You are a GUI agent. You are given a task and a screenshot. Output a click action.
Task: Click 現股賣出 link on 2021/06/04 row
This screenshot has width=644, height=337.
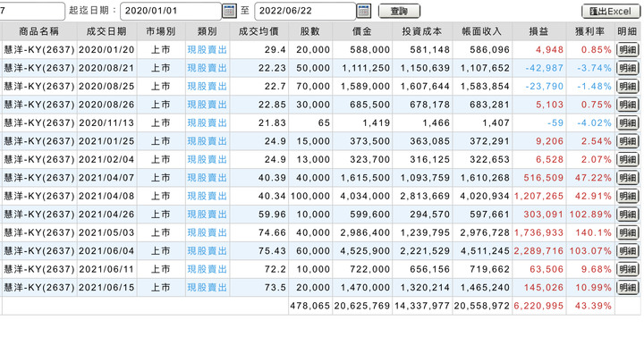point(207,251)
